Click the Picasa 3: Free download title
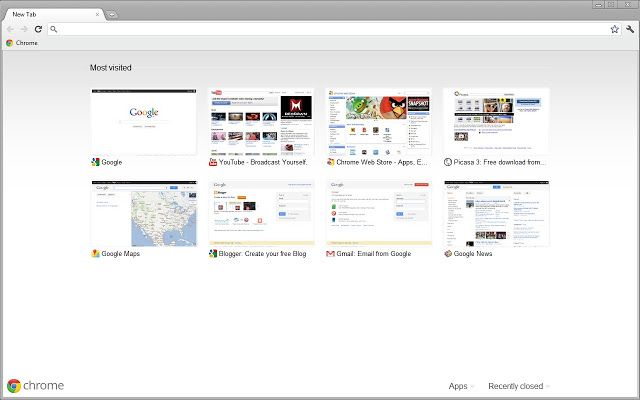The image size is (640, 400). coord(499,162)
